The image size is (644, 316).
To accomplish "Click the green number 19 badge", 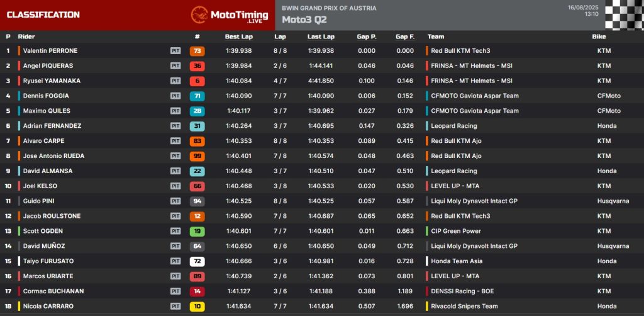I will [x=197, y=232].
